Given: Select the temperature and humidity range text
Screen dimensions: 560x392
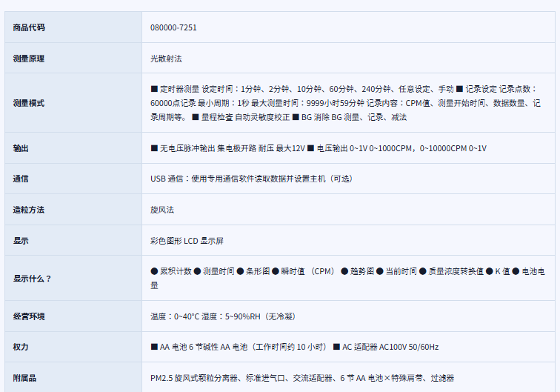Looking at the screenshot, I should coord(223,316).
